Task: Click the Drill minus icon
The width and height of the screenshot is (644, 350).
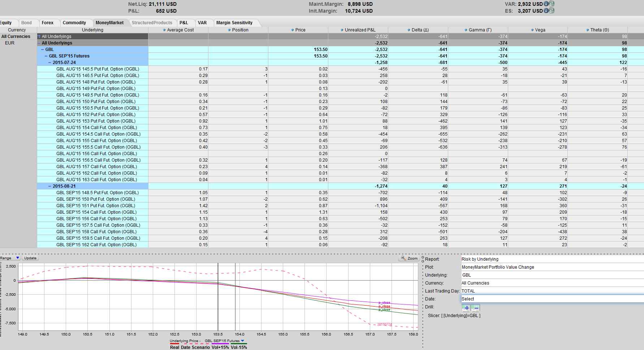Action: click(475, 308)
